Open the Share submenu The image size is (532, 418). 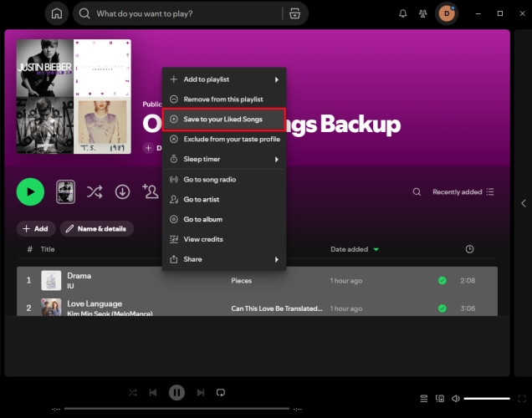224,260
